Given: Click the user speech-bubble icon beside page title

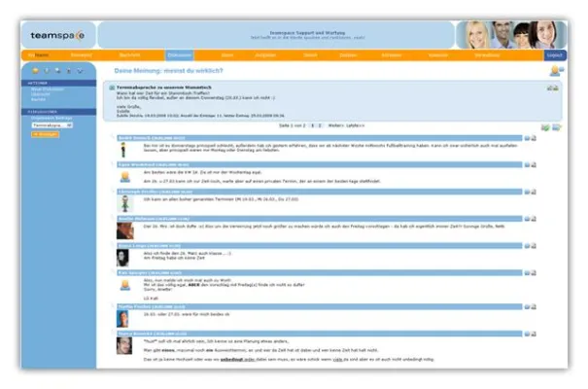Looking at the screenshot, I should click(x=556, y=71).
